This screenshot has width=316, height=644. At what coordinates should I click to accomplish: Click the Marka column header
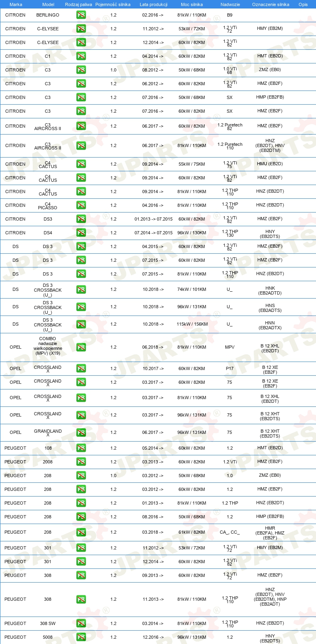point(16,4)
